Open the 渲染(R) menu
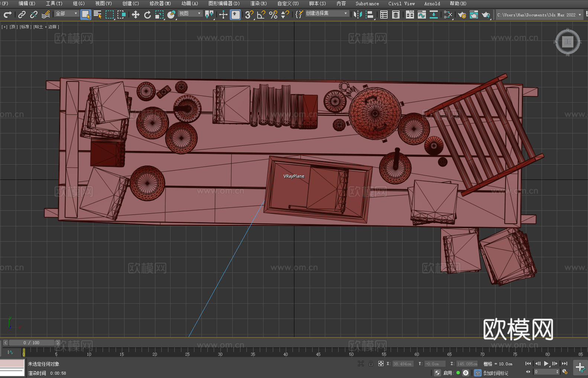This screenshot has width=588, height=378. (x=258, y=3)
